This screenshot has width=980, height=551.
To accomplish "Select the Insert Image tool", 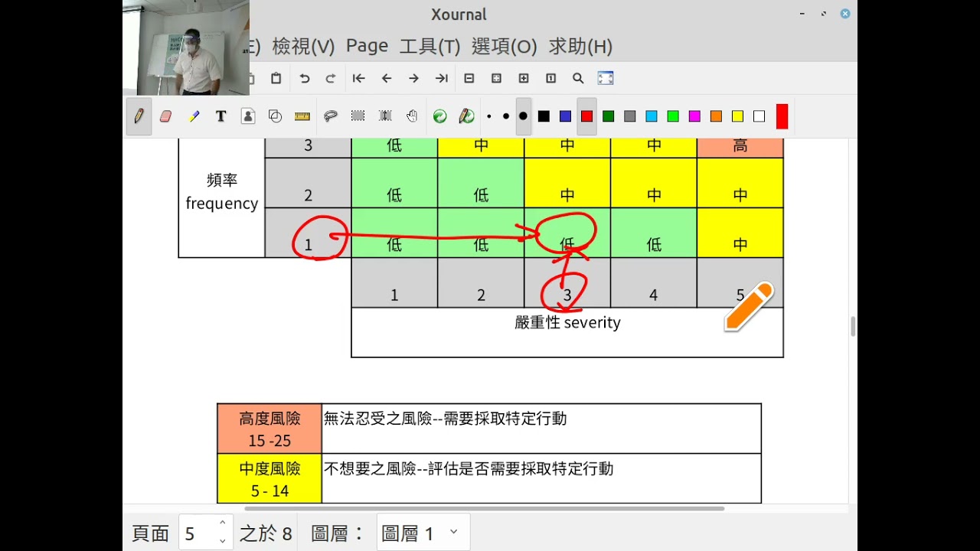I will [x=248, y=116].
